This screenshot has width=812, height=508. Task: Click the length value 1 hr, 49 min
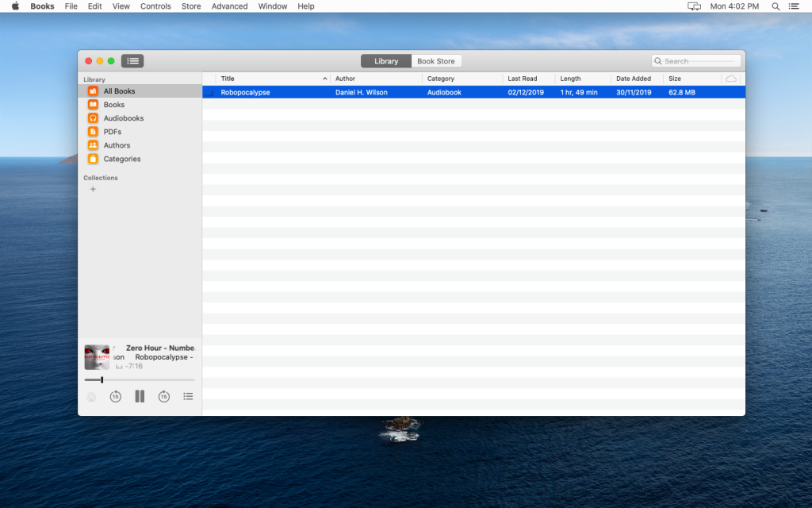tap(579, 92)
